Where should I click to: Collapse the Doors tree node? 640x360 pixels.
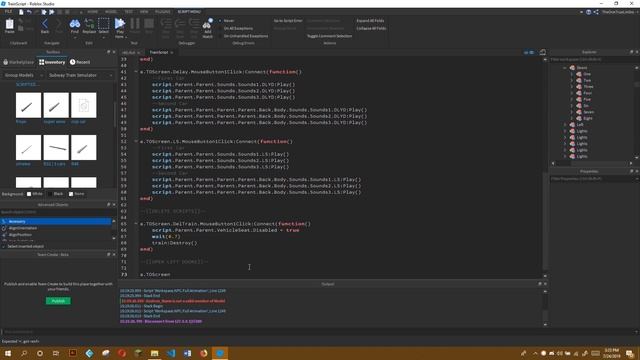(565, 68)
